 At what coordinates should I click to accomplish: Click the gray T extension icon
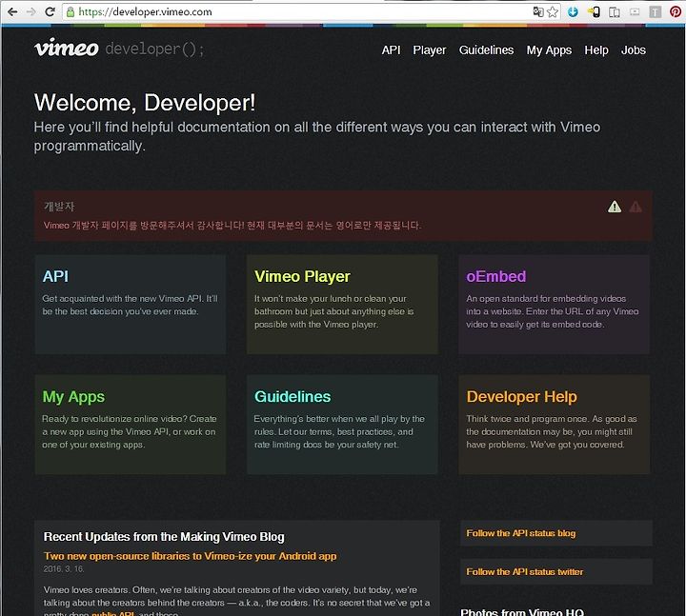pyautogui.click(x=655, y=11)
